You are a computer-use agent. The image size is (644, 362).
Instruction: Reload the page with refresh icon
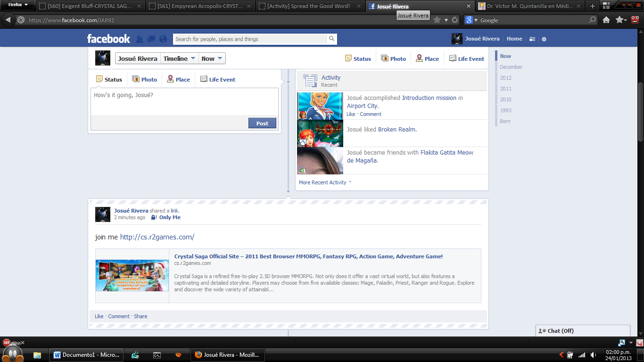pyautogui.click(x=455, y=20)
